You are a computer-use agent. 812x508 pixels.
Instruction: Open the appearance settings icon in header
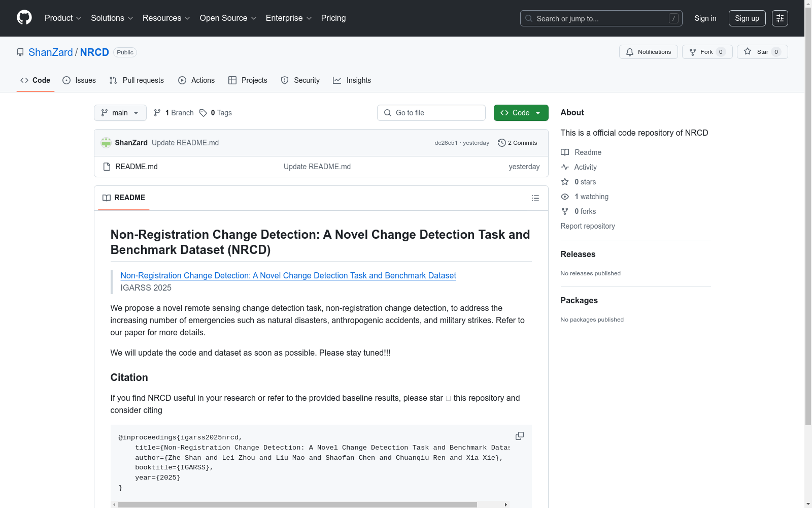click(x=780, y=18)
